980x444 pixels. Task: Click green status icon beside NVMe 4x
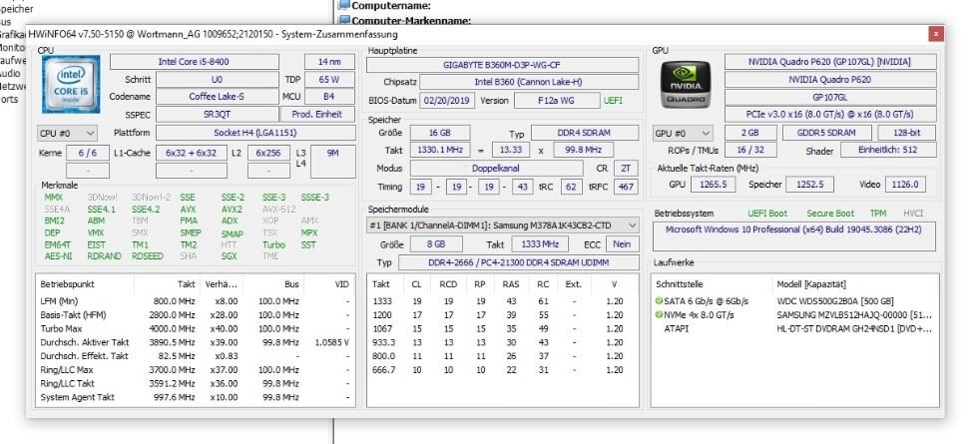[x=659, y=314]
